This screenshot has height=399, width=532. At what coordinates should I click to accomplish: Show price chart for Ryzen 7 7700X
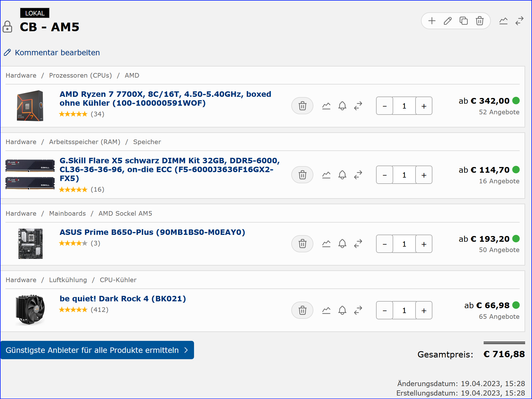click(x=326, y=106)
